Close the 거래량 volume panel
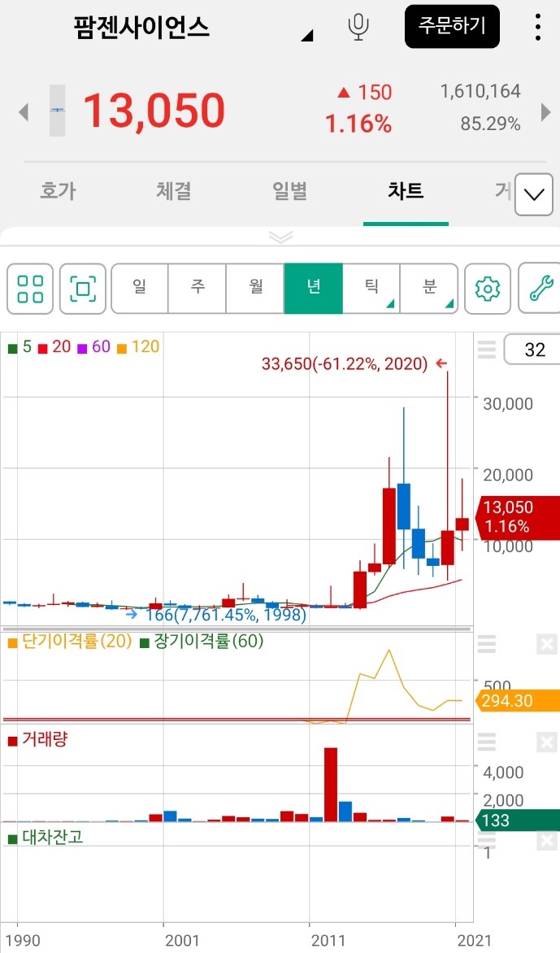This screenshot has height=953, width=560. [547, 742]
